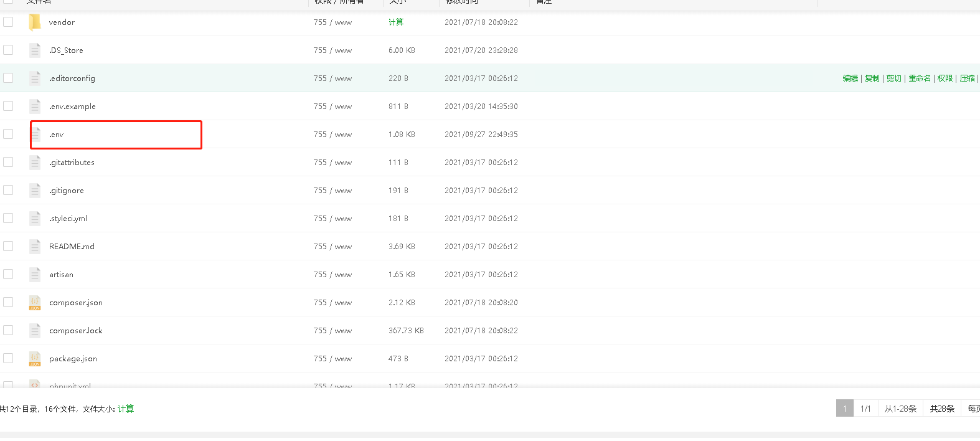Click the vendor folder icon
Screen dimensions: 980x441
(x=35, y=22)
